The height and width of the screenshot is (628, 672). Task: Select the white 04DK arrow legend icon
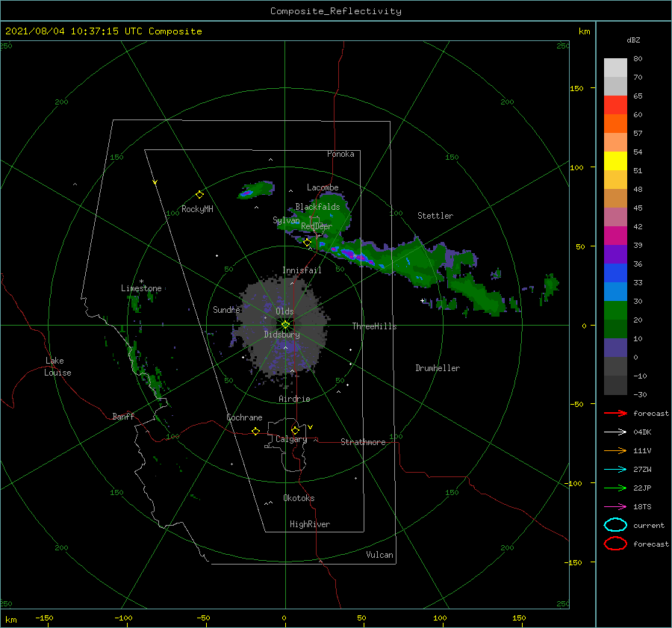point(615,432)
